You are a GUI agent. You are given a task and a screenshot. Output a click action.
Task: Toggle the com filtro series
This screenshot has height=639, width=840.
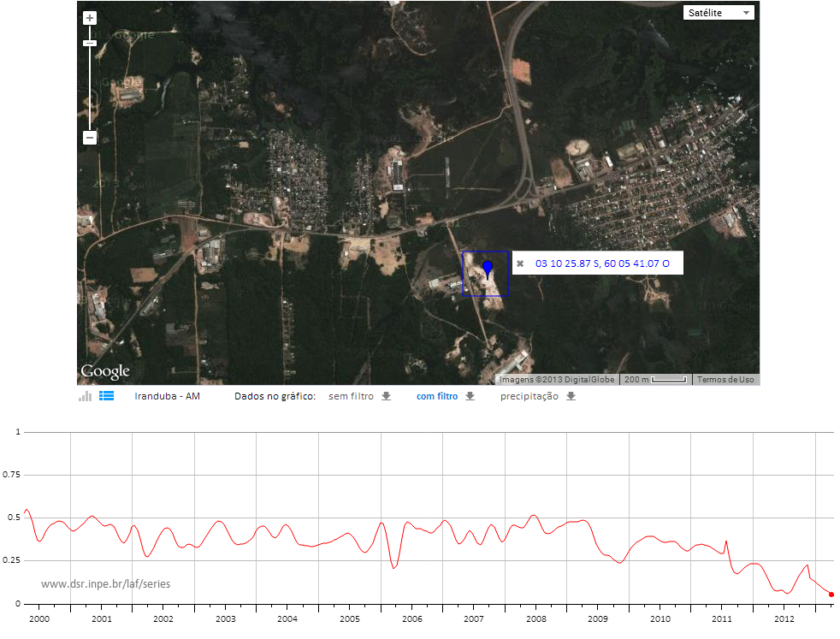pos(437,396)
